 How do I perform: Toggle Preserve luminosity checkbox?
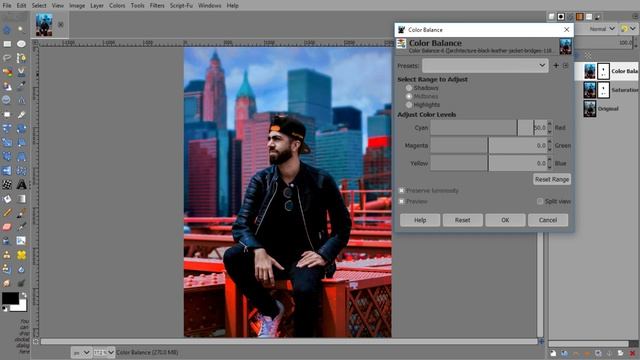tap(402, 191)
